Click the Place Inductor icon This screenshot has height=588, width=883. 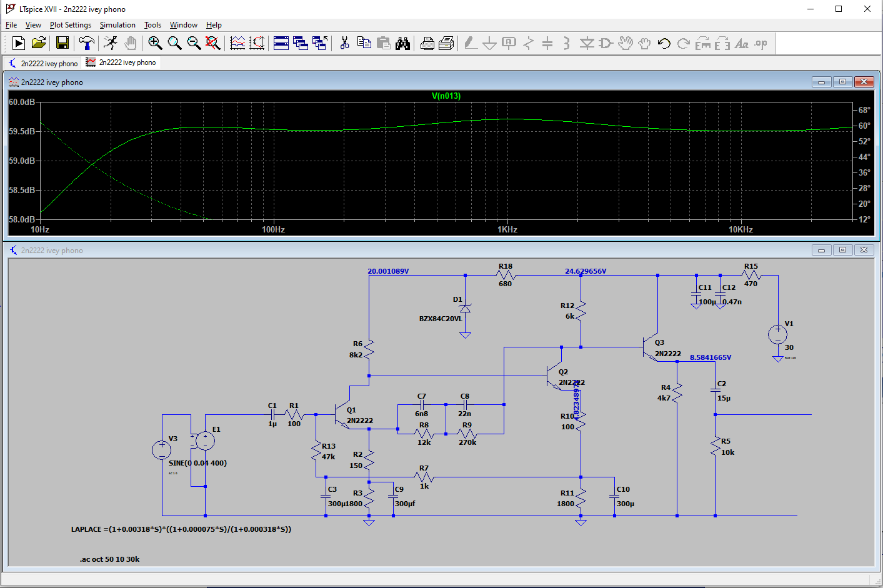pyautogui.click(x=567, y=43)
